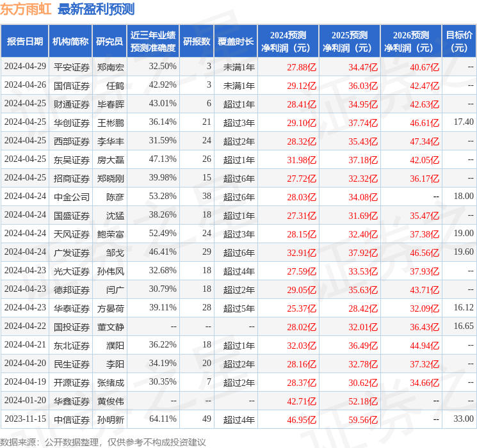Click the 2024预测净利润 column header
The height and width of the screenshot is (448, 477).
click(x=288, y=41)
